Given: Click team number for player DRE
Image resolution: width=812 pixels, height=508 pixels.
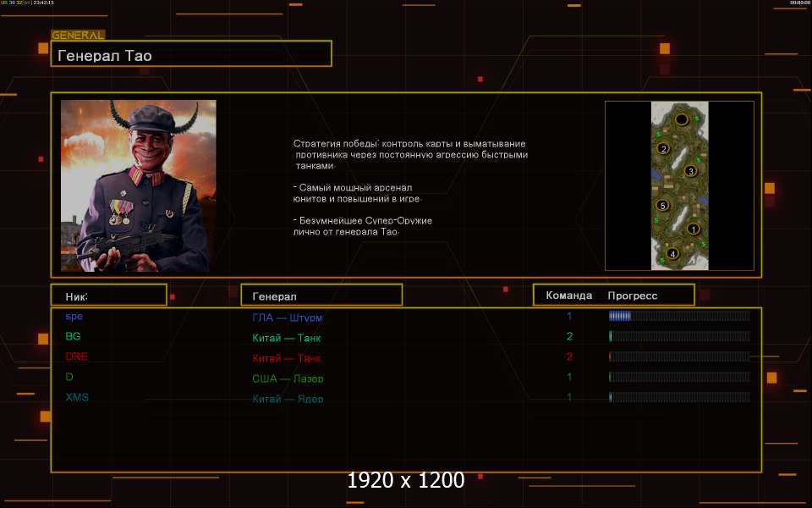Looking at the screenshot, I should (569, 356).
